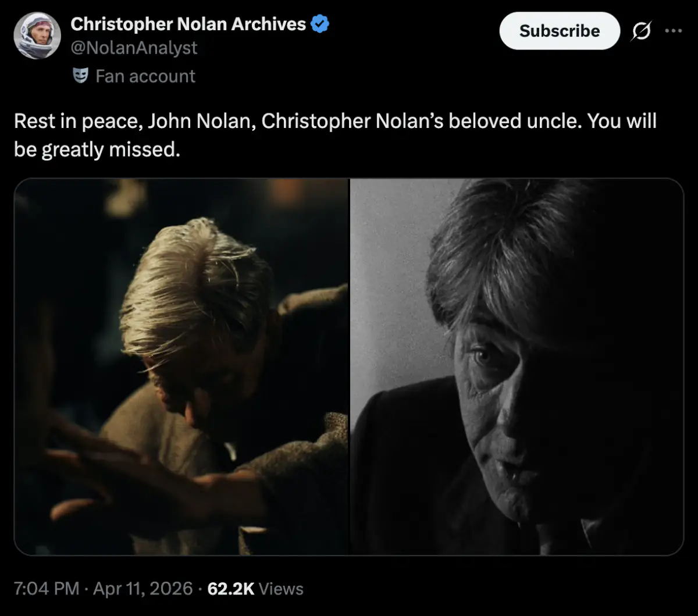The width and height of the screenshot is (698, 616).
Task: Open the Grok actions icon beside Subscribe
Action: click(640, 31)
